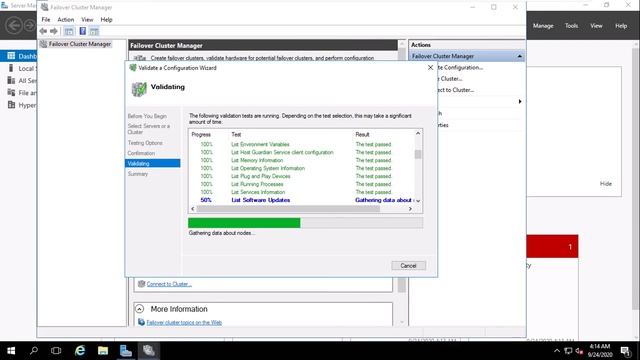Select the List Running Processes row
The image size is (640, 360).
(301, 184)
